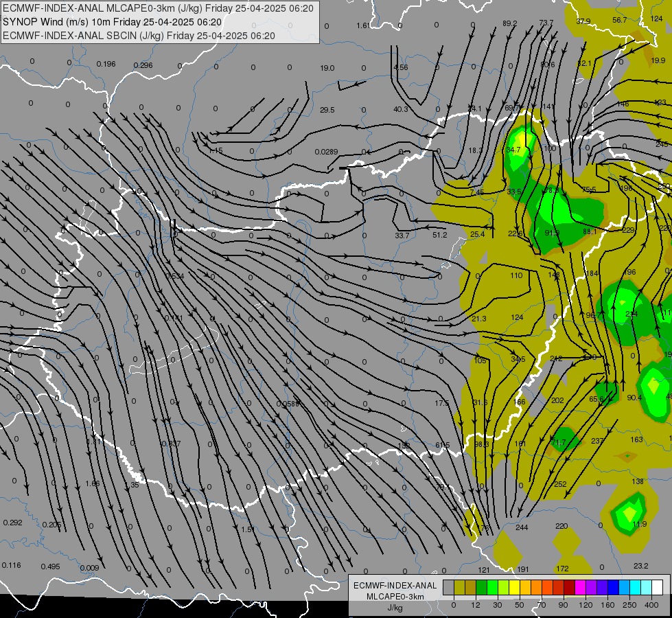This screenshot has height=618, width=672.
Task: Click the map value '110'
Action: (516, 275)
